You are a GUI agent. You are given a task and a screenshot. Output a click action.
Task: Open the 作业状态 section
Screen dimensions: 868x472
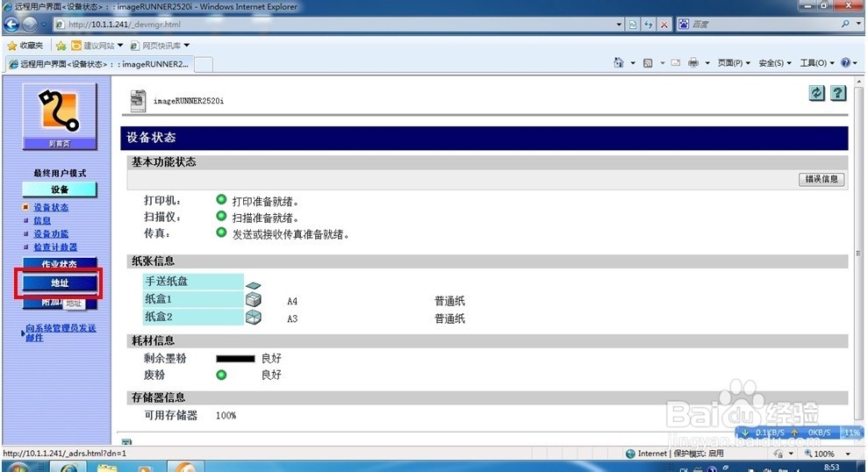[59, 264]
